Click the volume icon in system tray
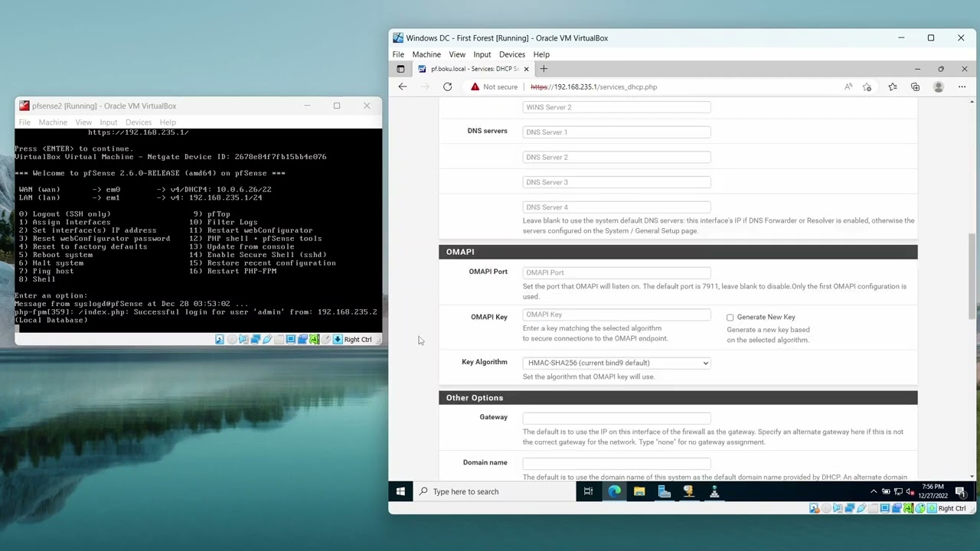980x551 pixels. coord(910,491)
